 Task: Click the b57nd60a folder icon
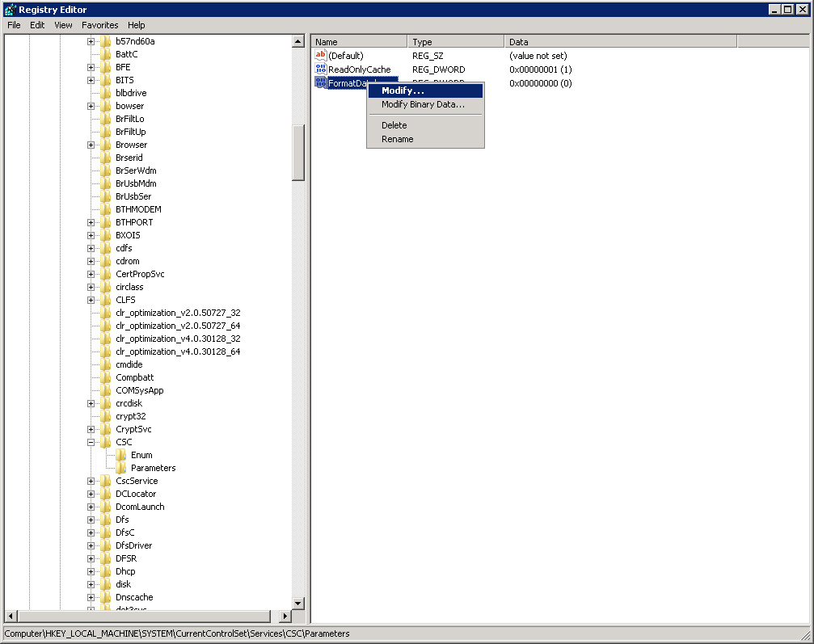[105, 41]
